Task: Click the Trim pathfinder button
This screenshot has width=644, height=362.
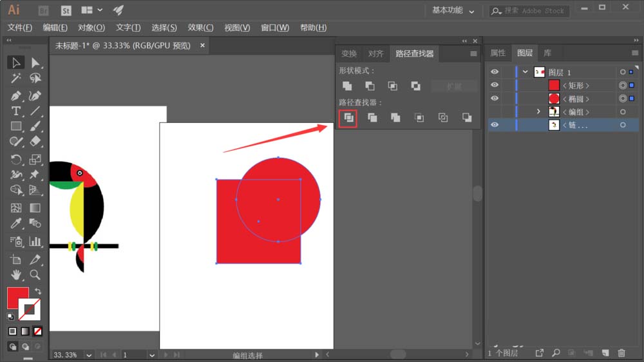Action: point(372,118)
